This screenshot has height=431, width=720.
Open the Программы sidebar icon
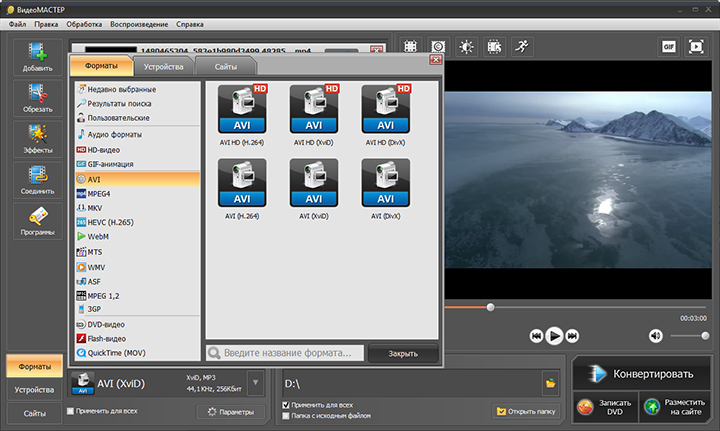pyautogui.click(x=38, y=221)
